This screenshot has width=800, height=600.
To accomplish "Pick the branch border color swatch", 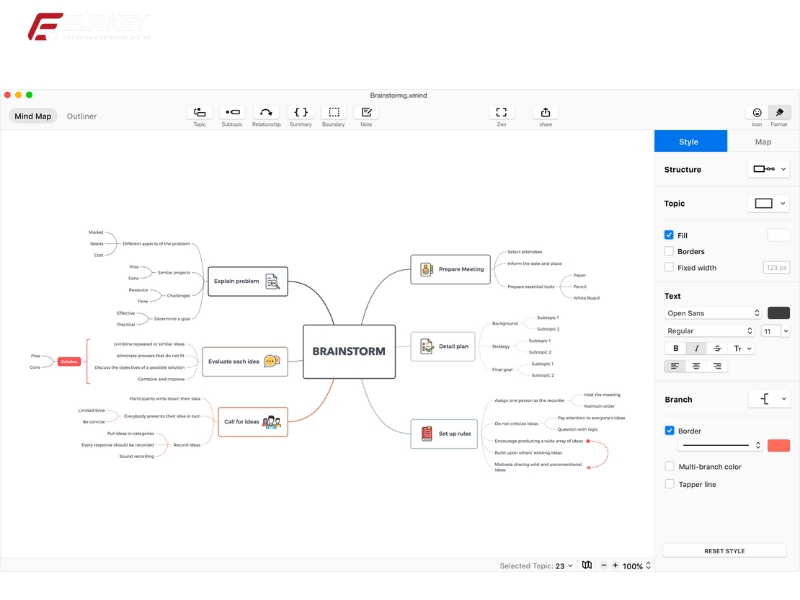I will click(x=778, y=445).
